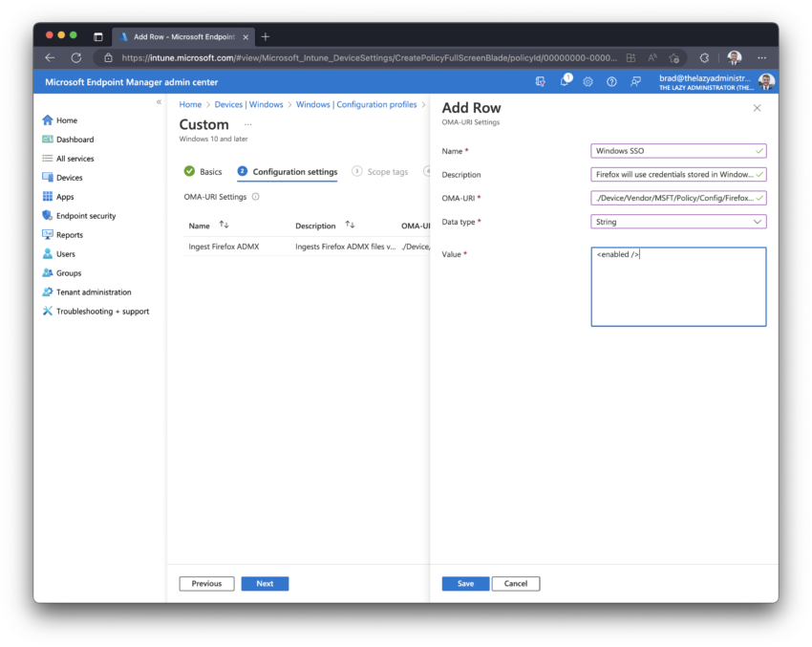
Task: Switch to the Basics step tab
Action: [203, 171]
